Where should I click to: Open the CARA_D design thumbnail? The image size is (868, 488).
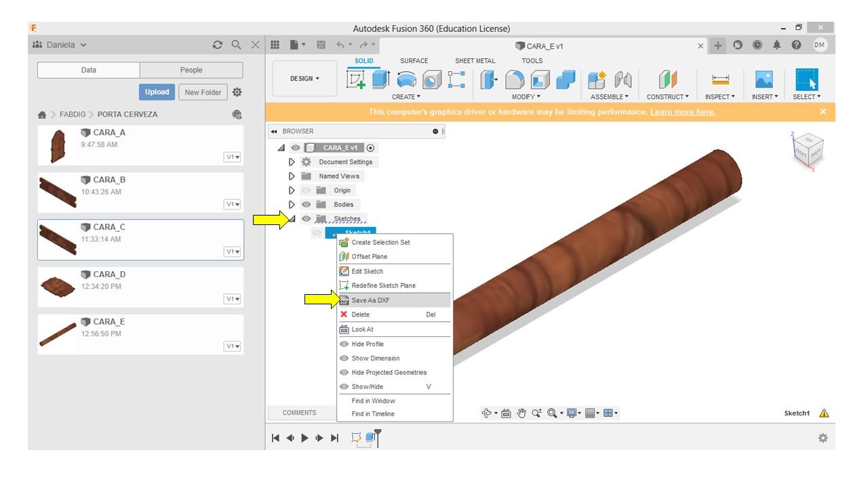tap(58, 287)
